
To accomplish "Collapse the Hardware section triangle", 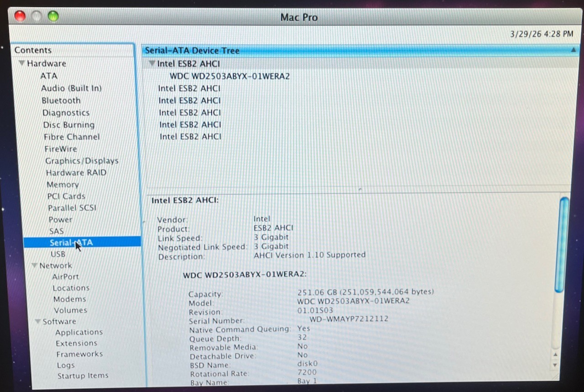I will pos(21,63).
